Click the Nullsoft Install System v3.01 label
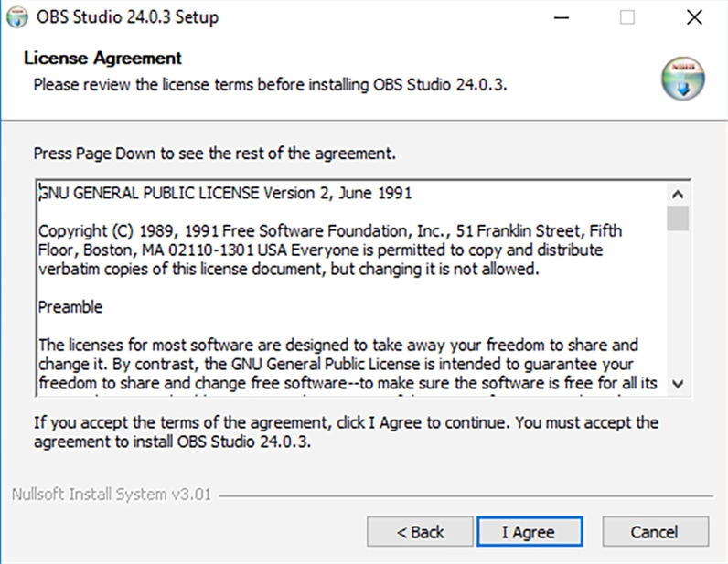 pos(112,495)
